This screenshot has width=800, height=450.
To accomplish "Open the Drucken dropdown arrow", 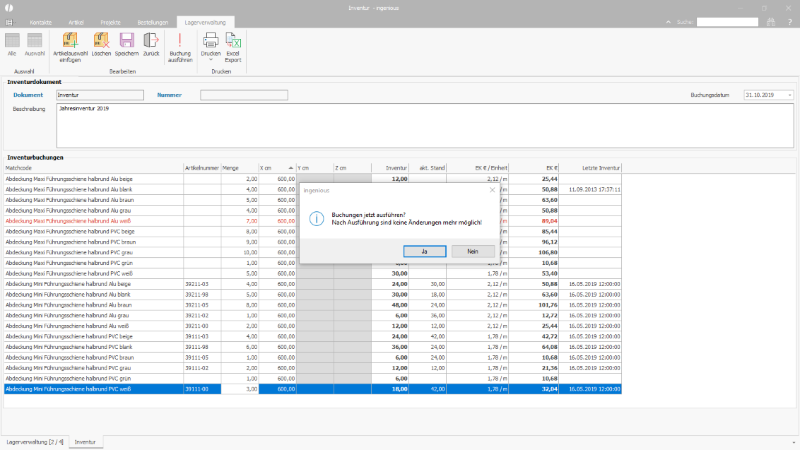I will (211, 60).
